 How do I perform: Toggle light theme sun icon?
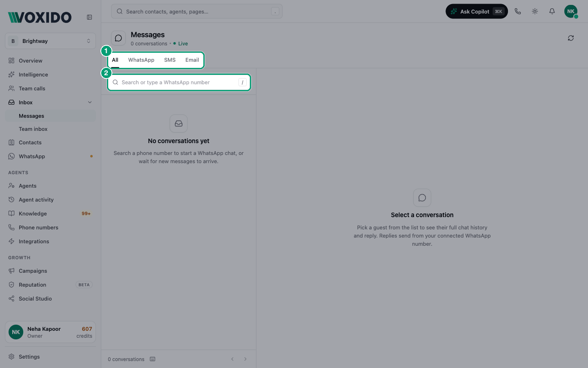coord(535,11)
